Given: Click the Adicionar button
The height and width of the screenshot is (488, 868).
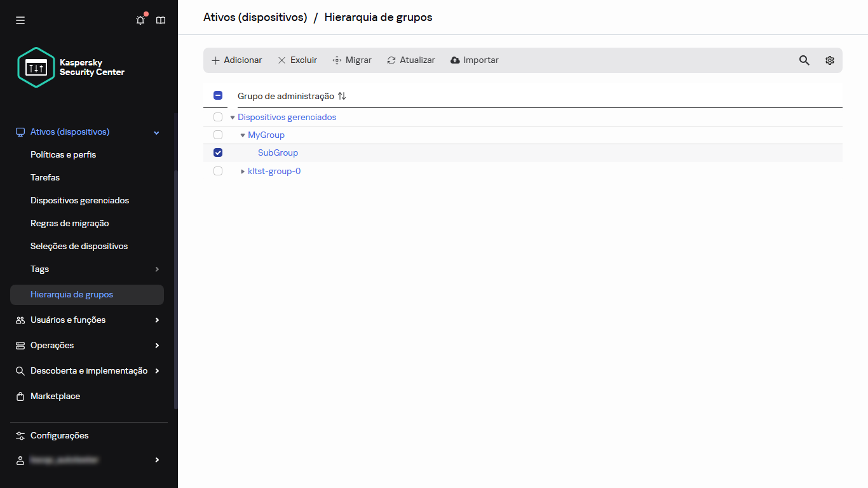Looking at the screenshot, I should click(x=236, y=60).
